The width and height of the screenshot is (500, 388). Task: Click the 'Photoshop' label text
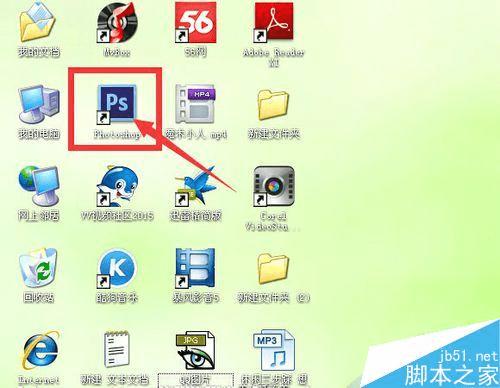pos(117,134)
